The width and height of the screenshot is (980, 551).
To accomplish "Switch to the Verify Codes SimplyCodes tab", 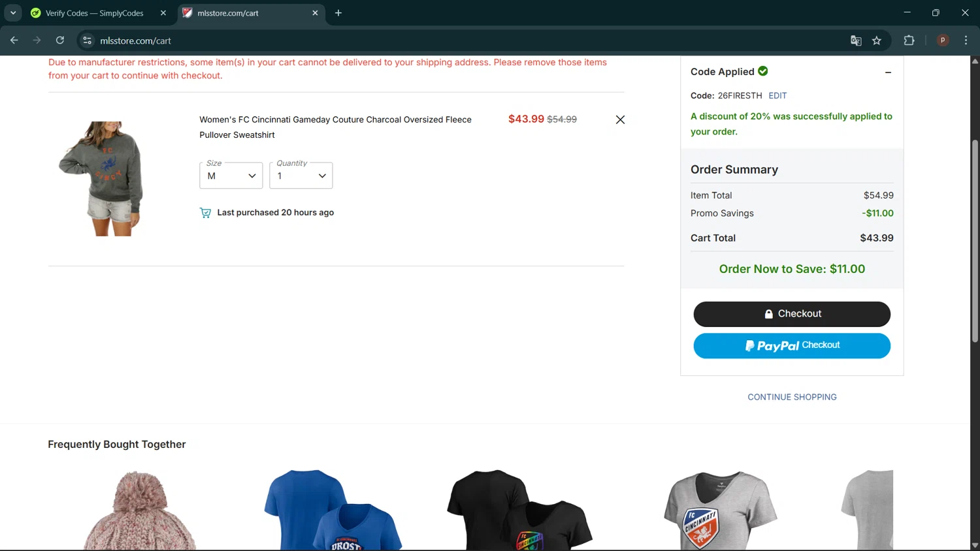I will pos(95,13).
